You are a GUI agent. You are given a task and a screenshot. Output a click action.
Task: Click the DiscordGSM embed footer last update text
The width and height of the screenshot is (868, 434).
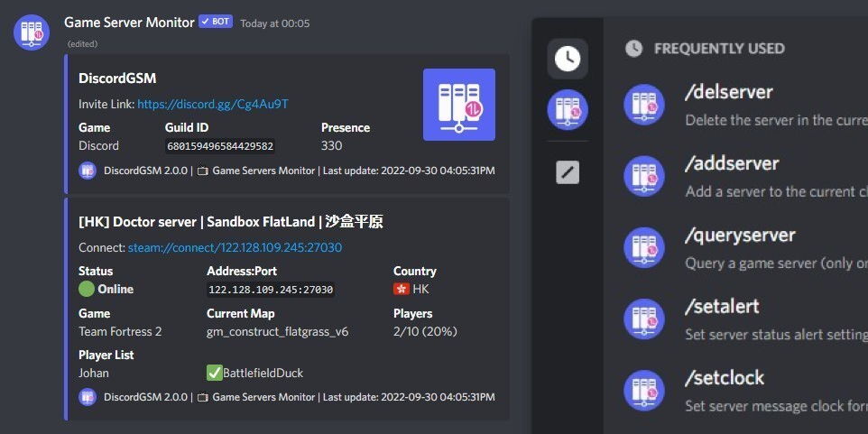coord(409,171)
